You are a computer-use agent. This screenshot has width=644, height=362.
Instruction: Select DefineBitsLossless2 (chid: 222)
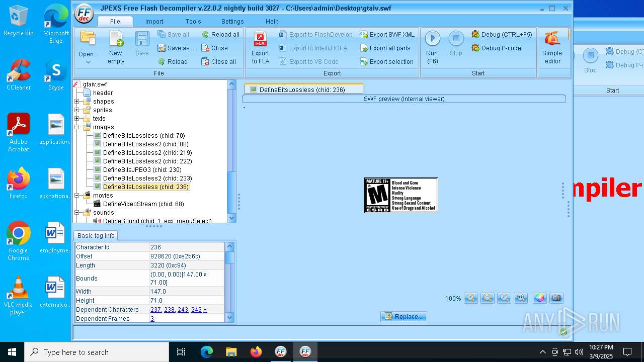click(147, 161)
